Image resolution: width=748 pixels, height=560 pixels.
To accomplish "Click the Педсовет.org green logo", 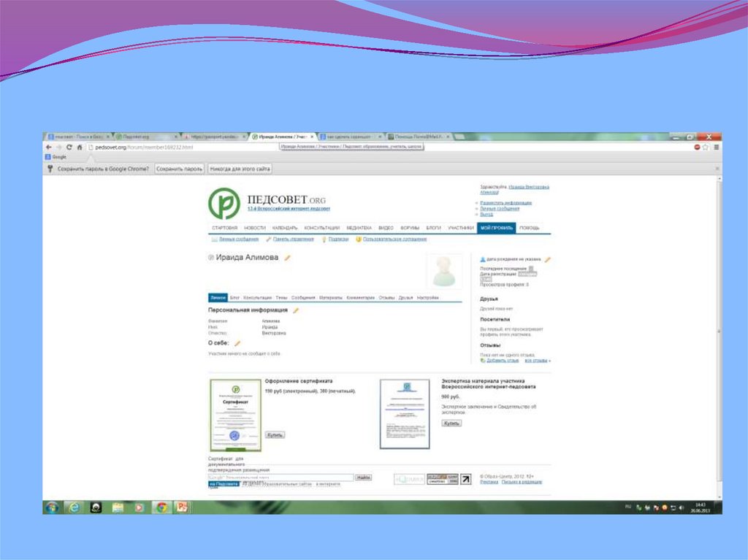I will [224, 204].
